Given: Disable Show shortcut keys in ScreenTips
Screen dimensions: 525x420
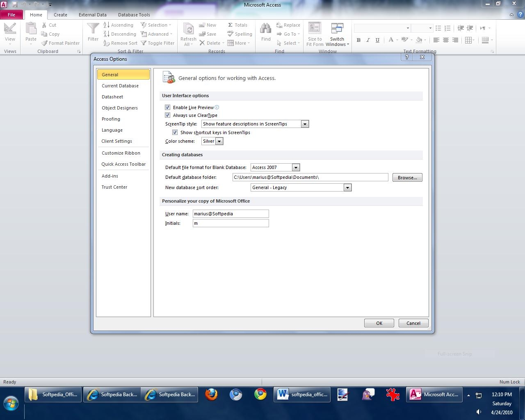Looking at the screenshot, I should (175, 132).
